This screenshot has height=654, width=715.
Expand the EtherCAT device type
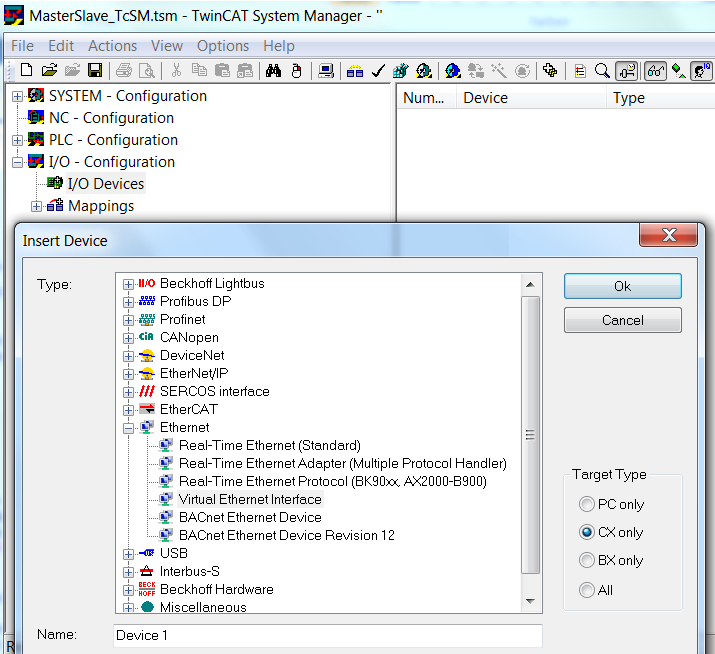pyautogui.click(x=128, y=410)
